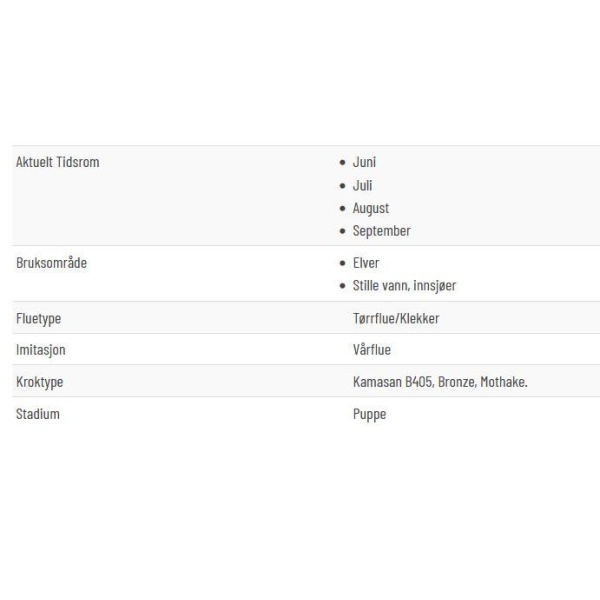Select the Tørrflue/Klekker value
The height and width of the screenshot is (600, 600).
(x=396, y=318)
